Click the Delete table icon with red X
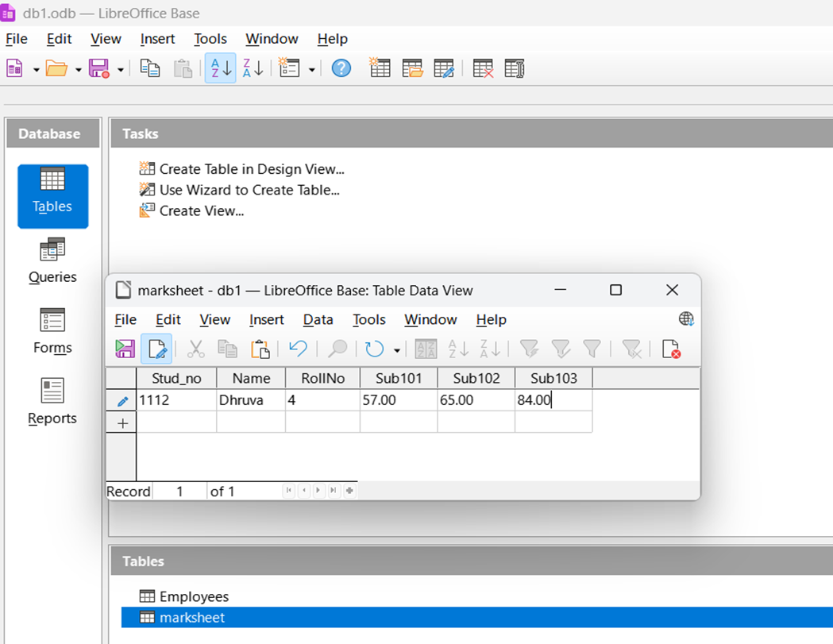This screenshot has height=644, width=833. coord(483,68)
